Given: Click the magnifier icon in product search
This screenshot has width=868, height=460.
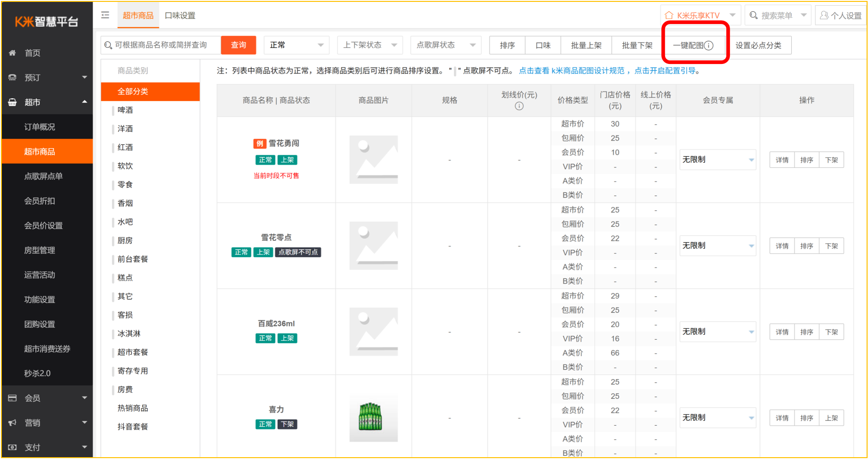Looking at the screenshot, I should [x=109, y=45].
